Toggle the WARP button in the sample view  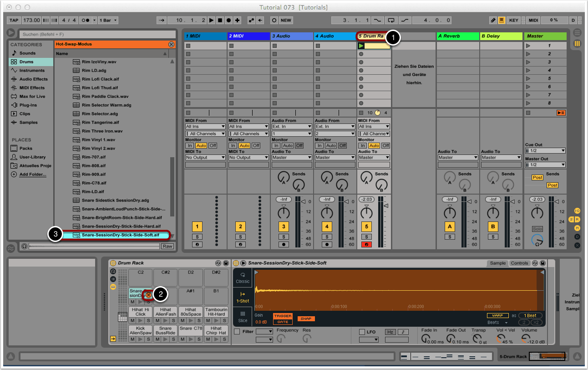(497, 316)
